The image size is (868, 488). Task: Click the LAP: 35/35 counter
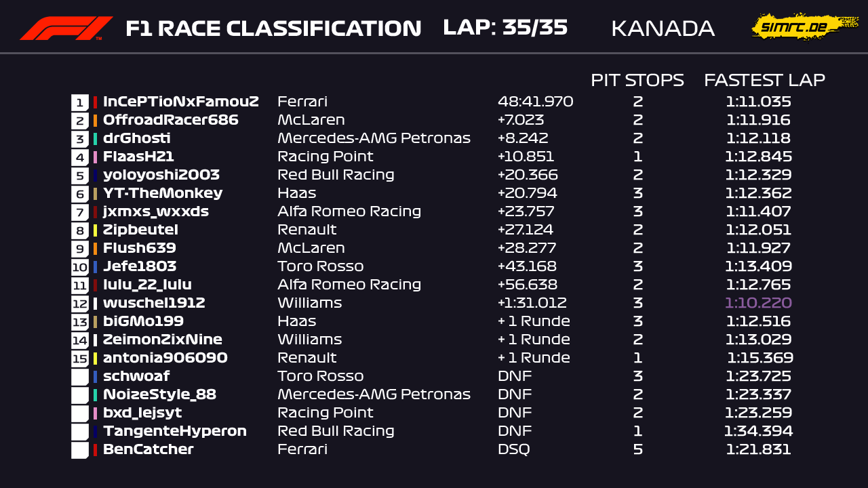pos(505,28)
